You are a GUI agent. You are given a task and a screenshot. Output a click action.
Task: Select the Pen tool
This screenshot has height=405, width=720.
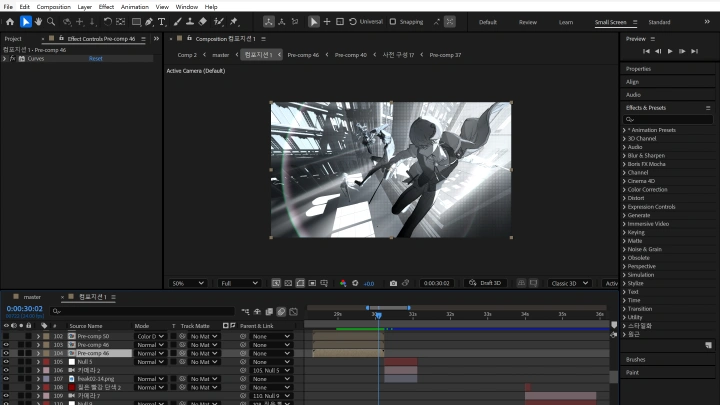pos(149,21)
